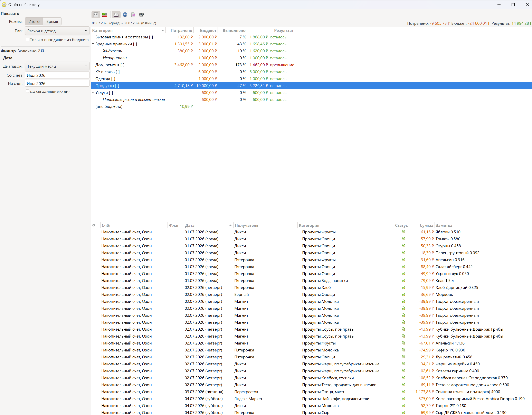This screenshot has height=415, width=532.
Task: Click the status icon for Огурцы 0.458
Action: point(403,246)
